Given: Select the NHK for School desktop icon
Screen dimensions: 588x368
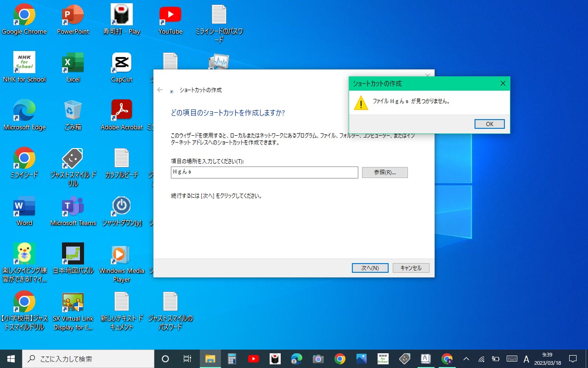Looking at the screenshot, I should tap(24, 67).
